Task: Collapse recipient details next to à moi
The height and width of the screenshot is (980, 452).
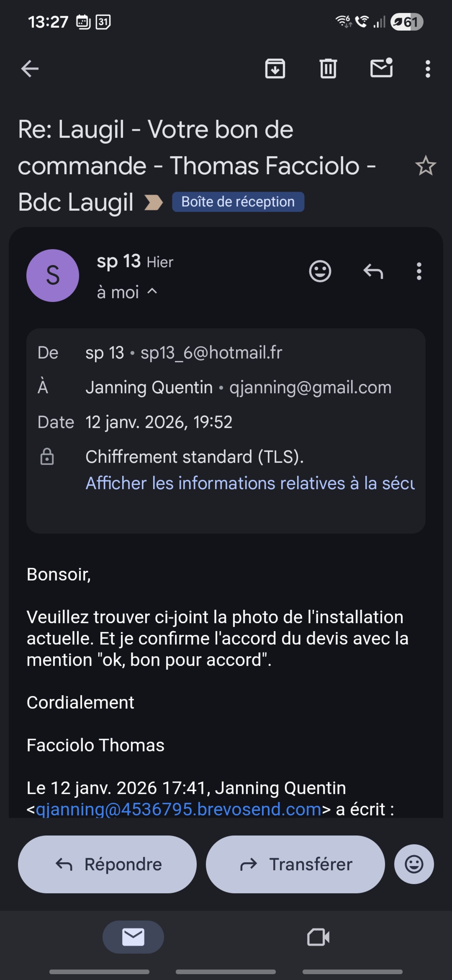Action: point(153,292)
